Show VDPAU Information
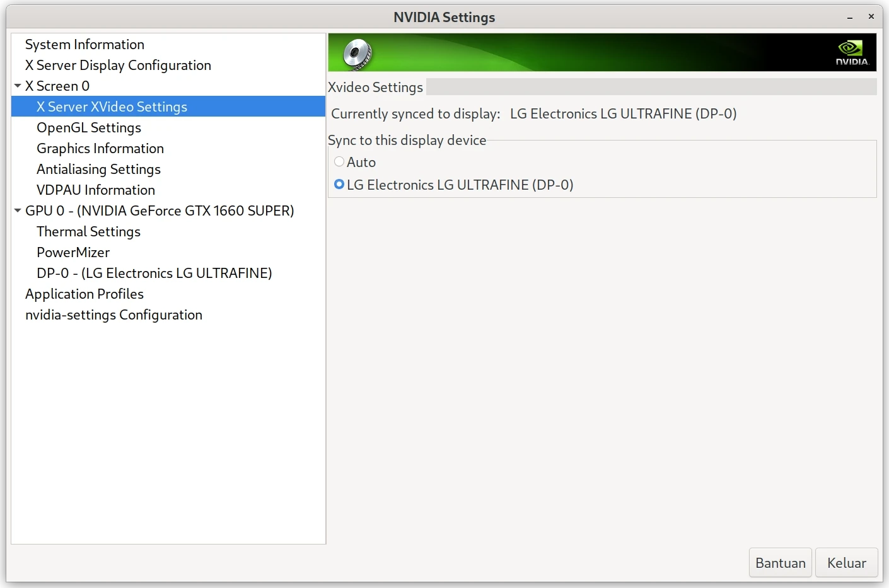 tap(95, 190)
